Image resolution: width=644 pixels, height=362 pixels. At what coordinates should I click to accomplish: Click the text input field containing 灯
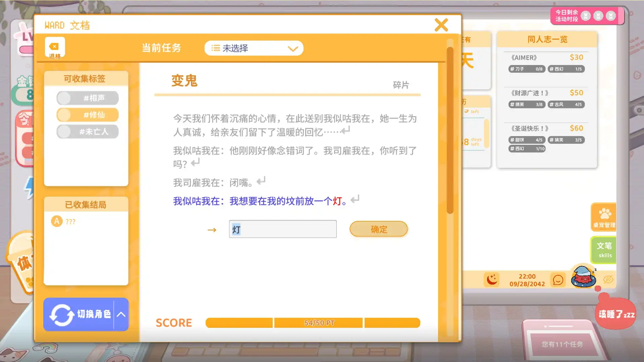[x=283, y=229]
